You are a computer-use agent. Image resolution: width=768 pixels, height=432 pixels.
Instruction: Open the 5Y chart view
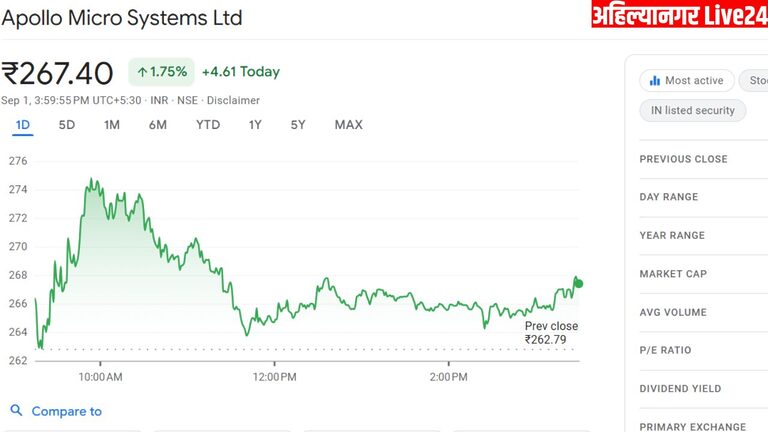pos(298,125)
